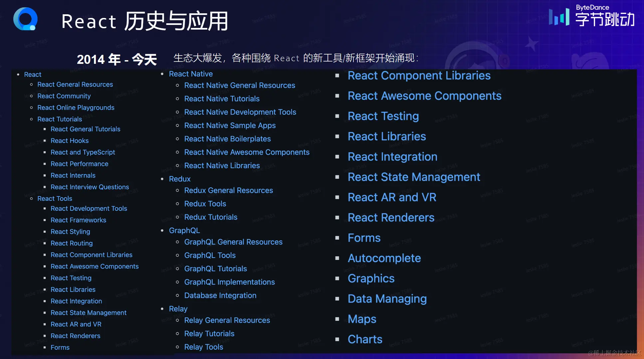Viewport: 644px width, 359px height.
Task: Select React Interview Questions link
Action: click(x=90, y=187)
